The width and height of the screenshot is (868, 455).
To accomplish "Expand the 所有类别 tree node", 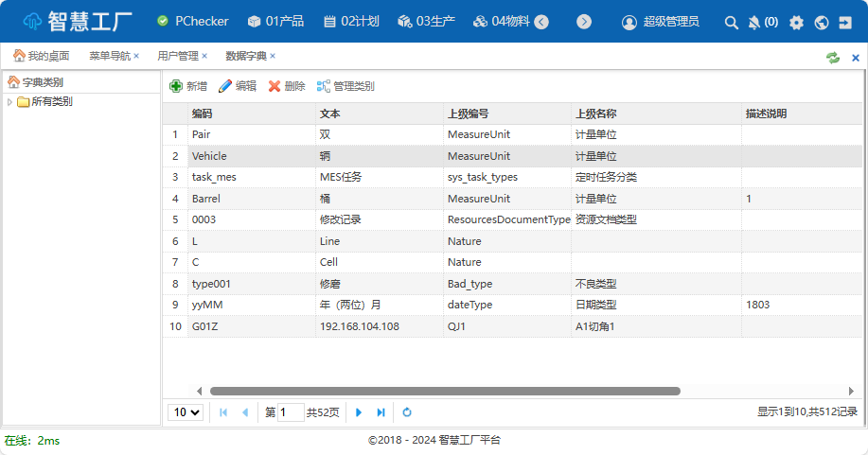I will [x=10, y=102].
